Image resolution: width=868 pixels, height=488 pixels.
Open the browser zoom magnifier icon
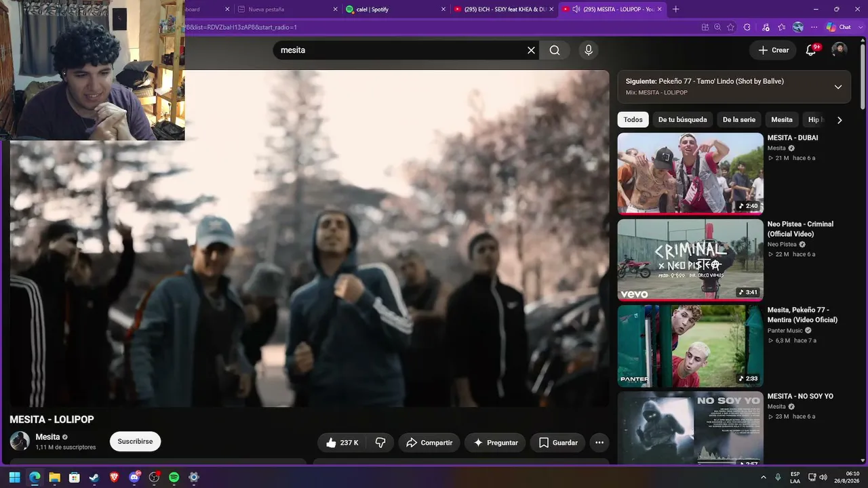717,27
